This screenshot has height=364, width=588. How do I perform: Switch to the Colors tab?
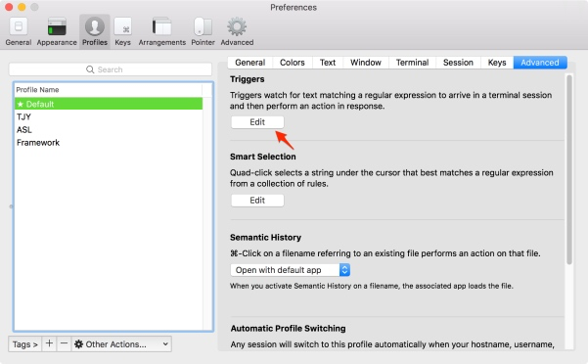293,63
